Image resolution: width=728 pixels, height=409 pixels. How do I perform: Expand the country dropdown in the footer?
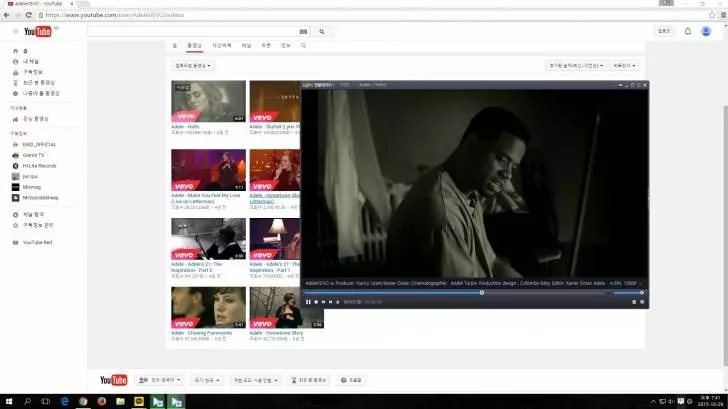(x=207, y=380)
